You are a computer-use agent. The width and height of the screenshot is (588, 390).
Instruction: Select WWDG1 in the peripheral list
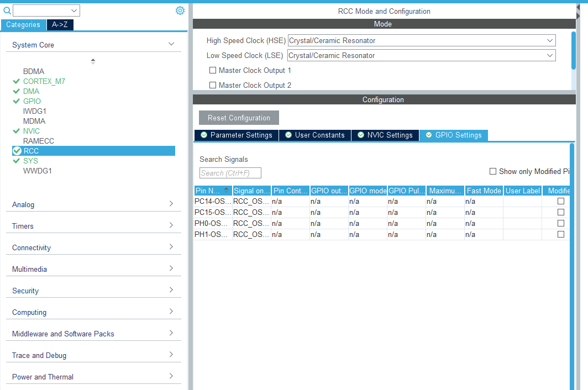tap(38, 171)
